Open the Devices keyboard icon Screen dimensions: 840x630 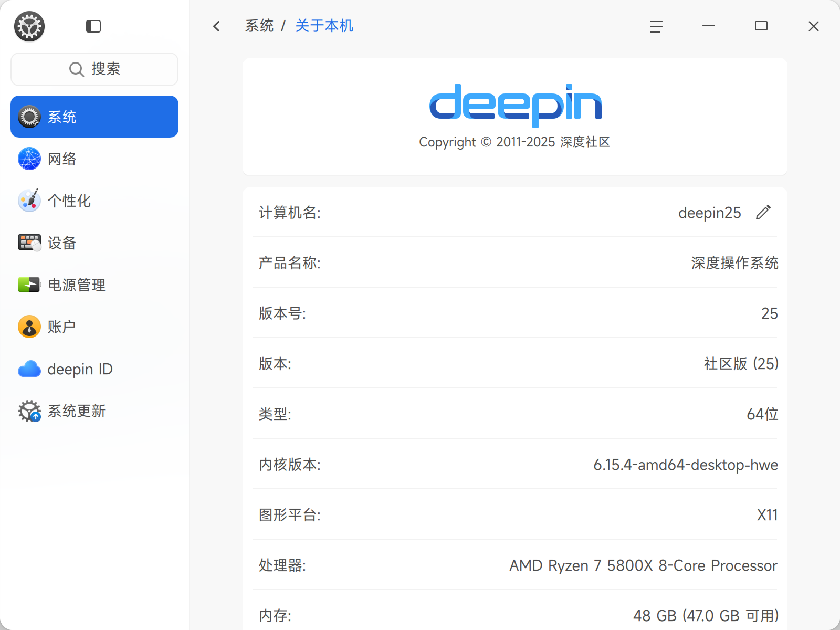tap(29, 243)
